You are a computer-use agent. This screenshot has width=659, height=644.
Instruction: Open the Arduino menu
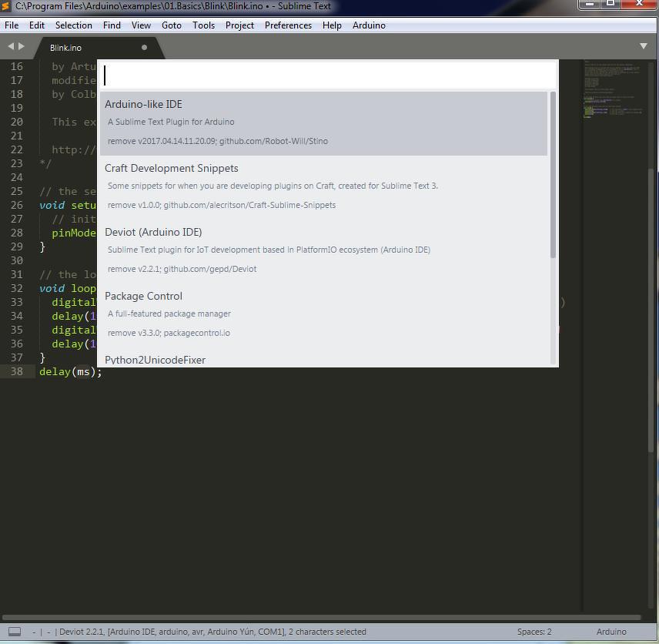[x=369, y=25]
